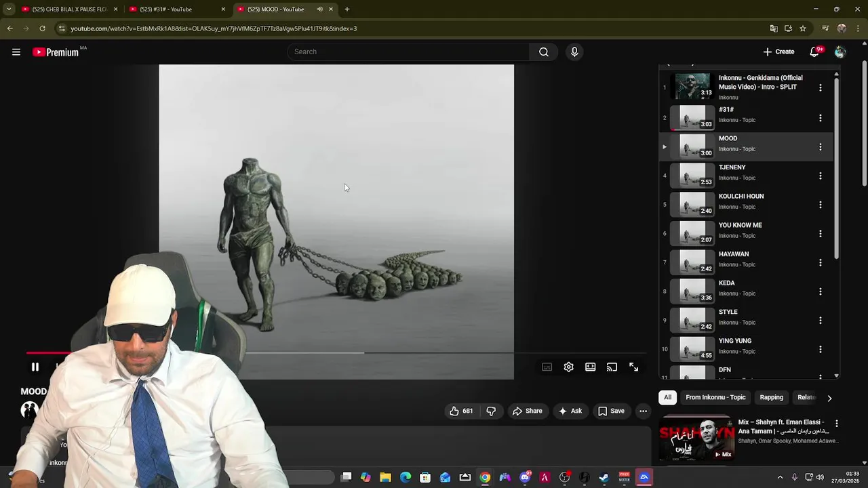Click the address bar URL
868x488 pixels.
pos(214,28)
